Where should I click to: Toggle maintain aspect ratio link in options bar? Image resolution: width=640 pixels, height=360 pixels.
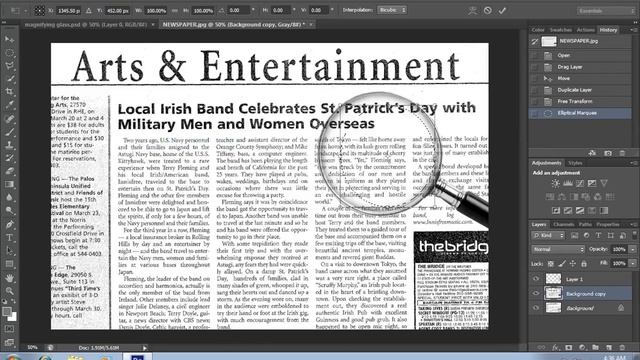pyautogui.click(x=175, y=11)
